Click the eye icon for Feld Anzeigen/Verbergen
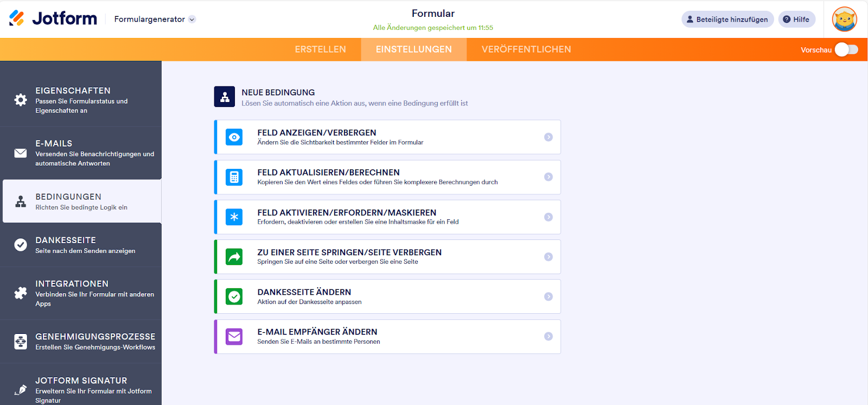The height and width of the screenshot is (405, 868). tap(234, 137)
